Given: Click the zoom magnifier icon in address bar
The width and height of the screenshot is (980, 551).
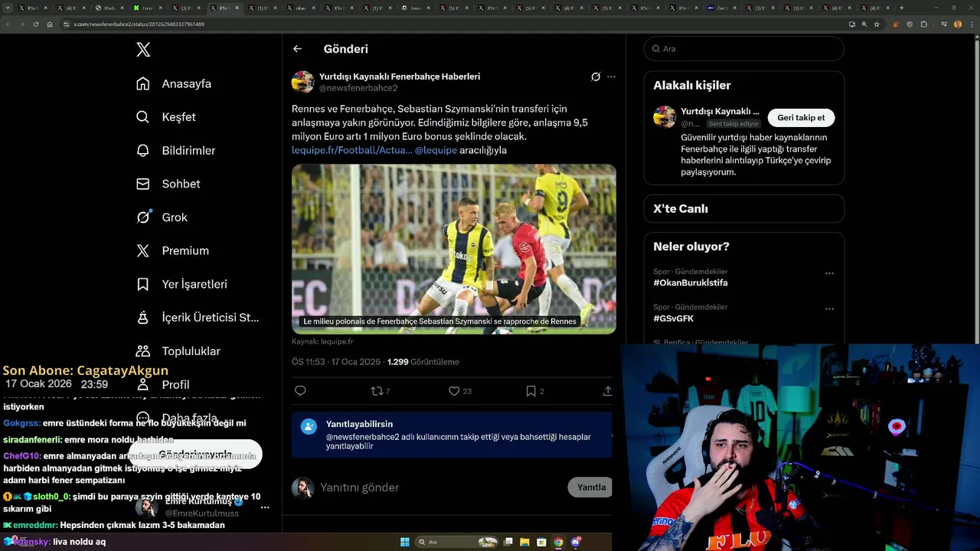Looking at the screenshot, I should point(864,24).
